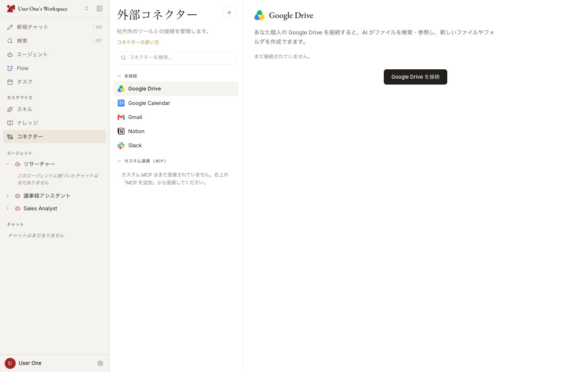Click the magnifier icon beside 検索
Screen dimensions: 588x372
10,41
